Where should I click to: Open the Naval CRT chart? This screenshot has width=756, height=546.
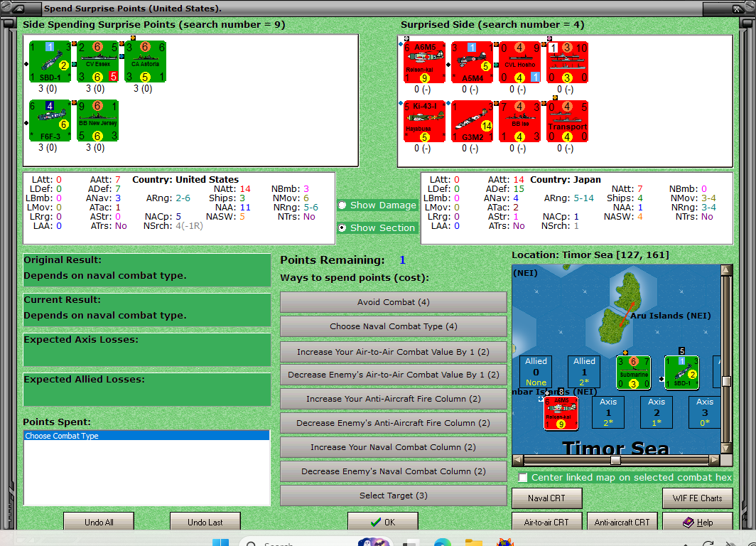(546, 498)
